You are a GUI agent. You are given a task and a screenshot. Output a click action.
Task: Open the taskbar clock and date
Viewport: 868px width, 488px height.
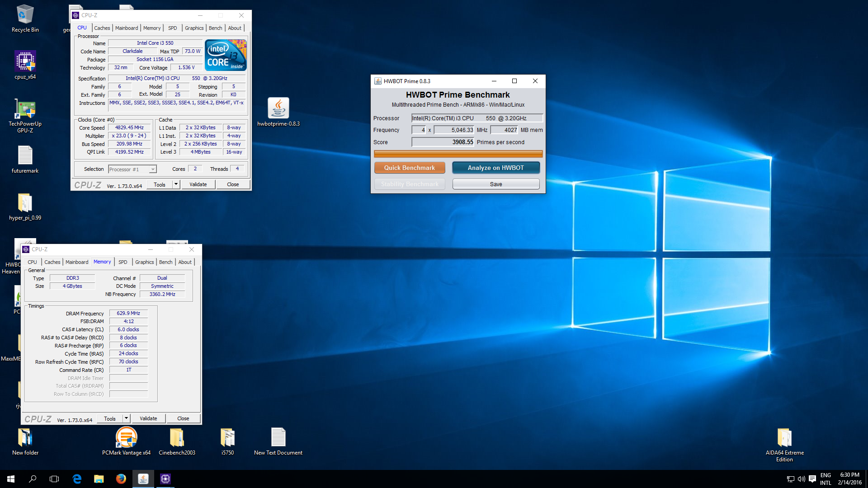(849, 479)
